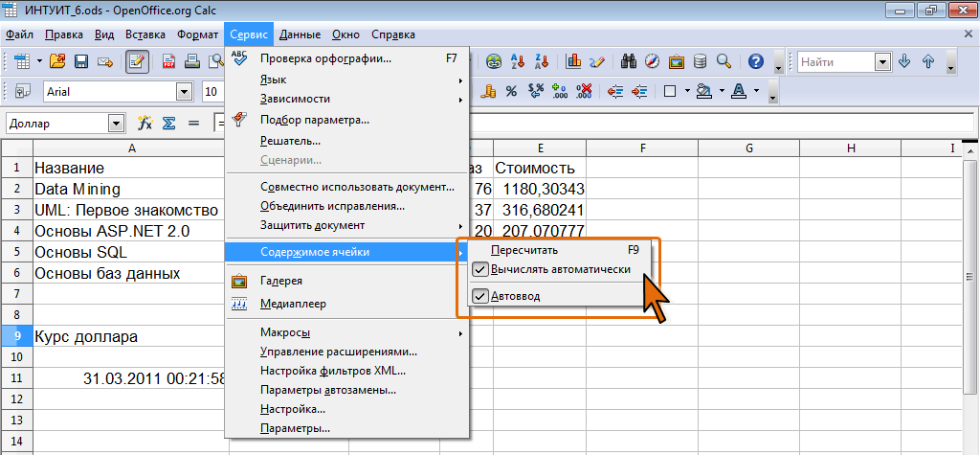Sort descending Z to A

coord(542,61)
